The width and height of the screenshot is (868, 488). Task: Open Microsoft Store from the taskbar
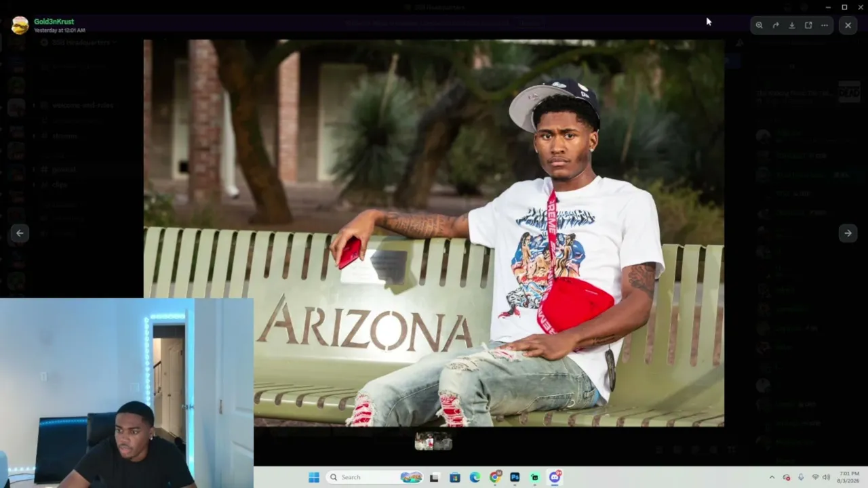tap(454, 477)
